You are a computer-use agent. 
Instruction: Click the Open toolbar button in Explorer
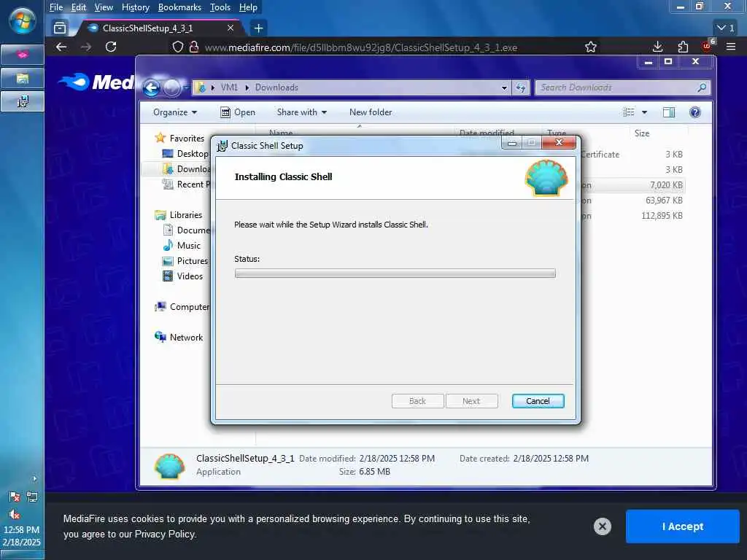238,112
